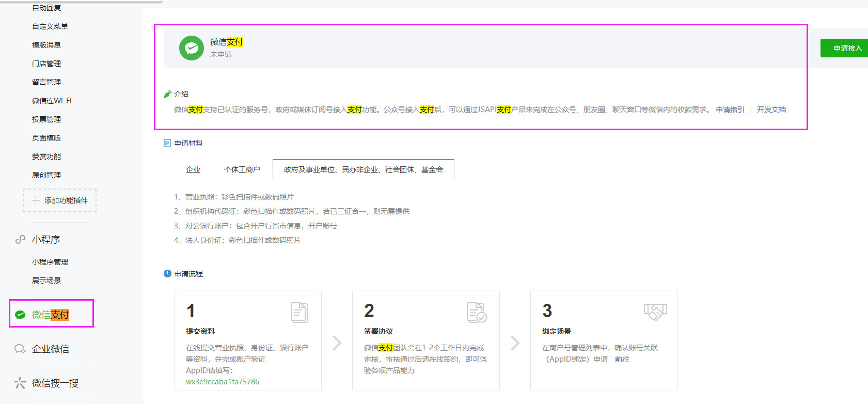The height and width of the screenshot is (404, 868).
Task: Open 小程序管理 in the sidebar
Action: pyautogui.click(x=50, y=262)
